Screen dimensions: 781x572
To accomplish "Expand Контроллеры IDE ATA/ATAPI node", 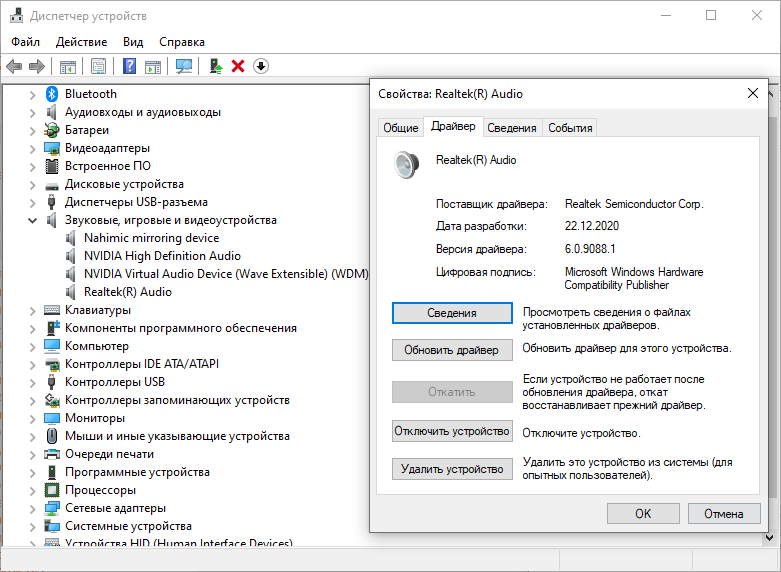I will coord(32,365).
